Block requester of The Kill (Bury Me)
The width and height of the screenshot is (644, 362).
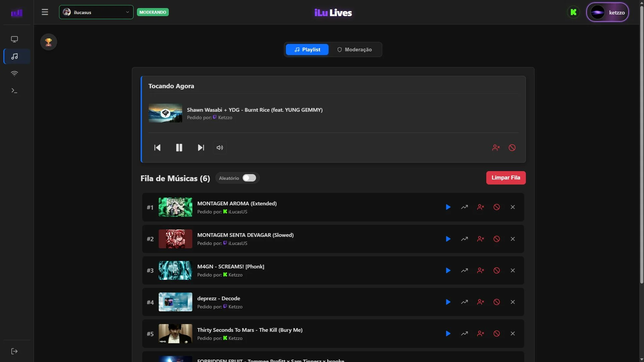(x=481, y=333)
